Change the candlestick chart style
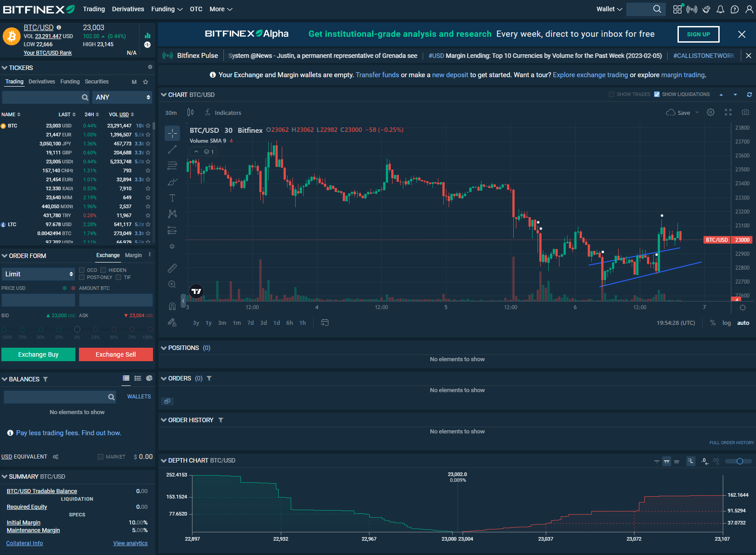Screen dimensions: 756x555 coord(191,113)
